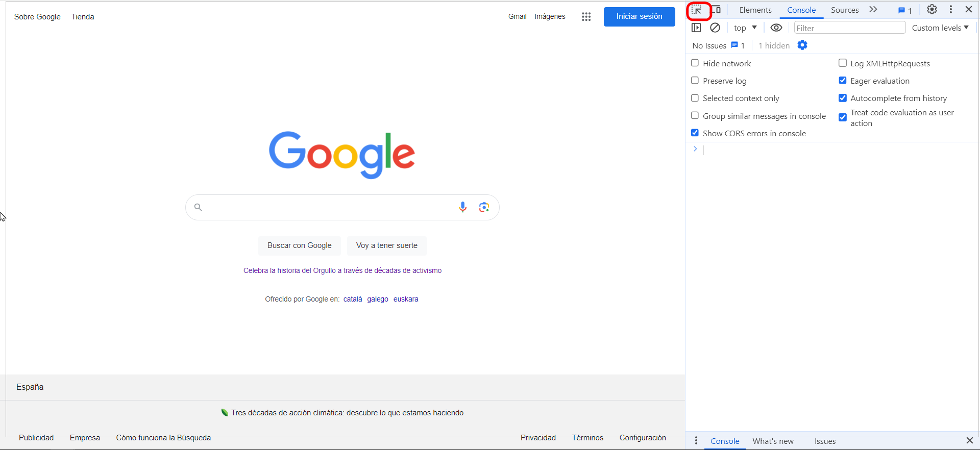Click the blue console settings gear
This screenshot has height=450, width=980.
tap(802, 45)
